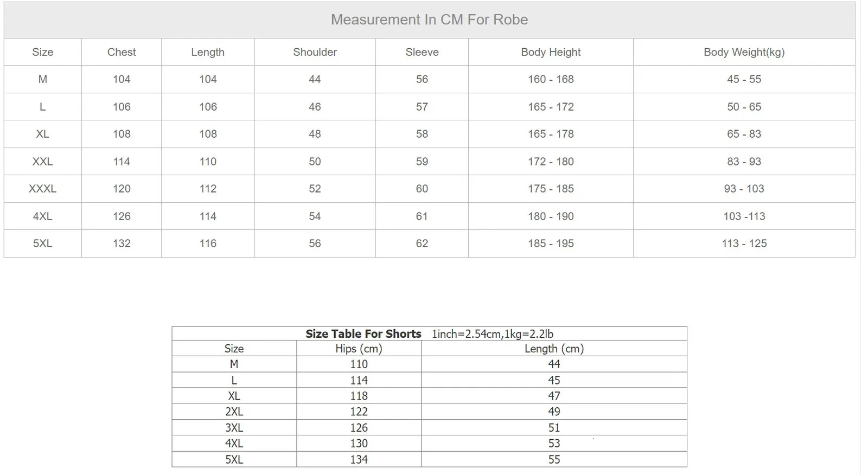This screenshot has height=475, width=868.
Task: Select the 50 - 65 body weight cell
Action: click(744, 107)
